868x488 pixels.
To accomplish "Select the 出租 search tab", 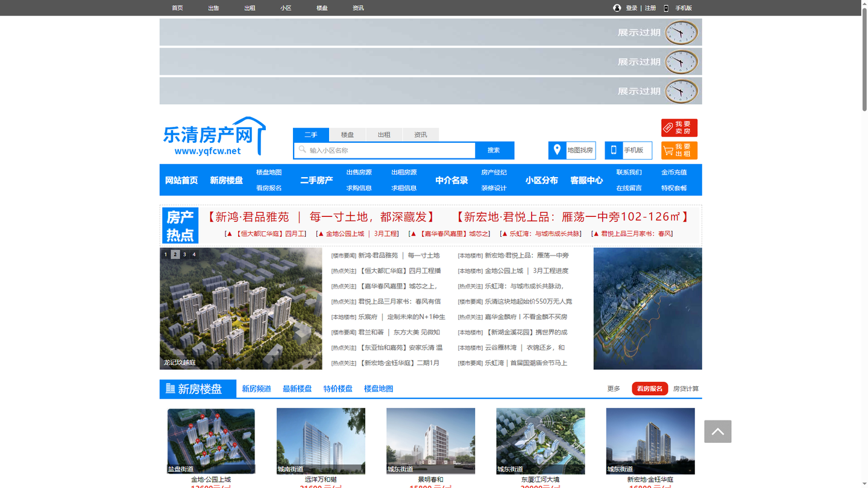I will [384, 134].
